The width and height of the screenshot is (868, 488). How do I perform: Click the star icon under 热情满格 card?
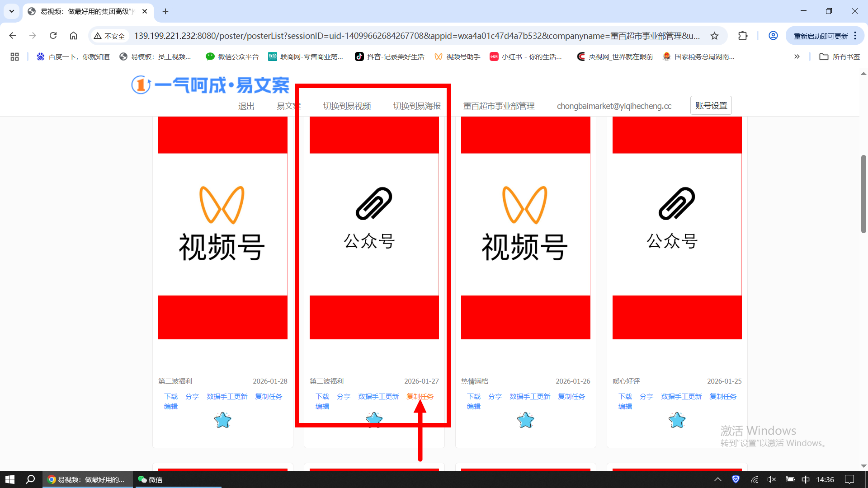tap(525, 420)
